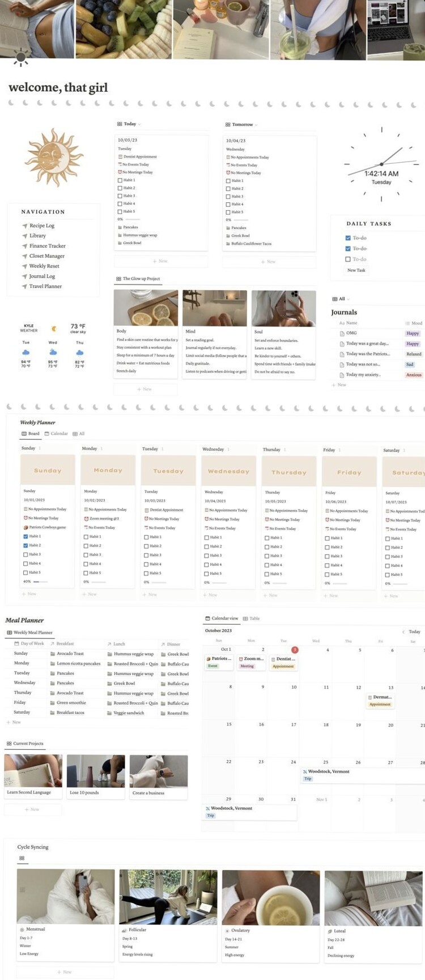The image size is (425, 980).
Task: Click the alarm icon beside Zoom meeting on Monday
Action: pyautogui.click(x=86, y=519)
